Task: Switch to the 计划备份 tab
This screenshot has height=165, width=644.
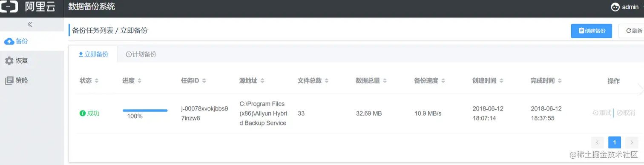Action: point(141,54)
